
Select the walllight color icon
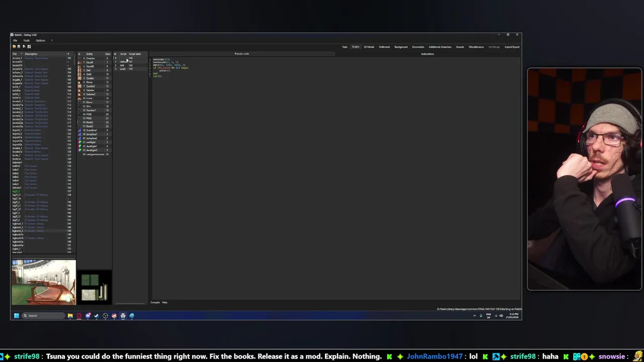79,142
